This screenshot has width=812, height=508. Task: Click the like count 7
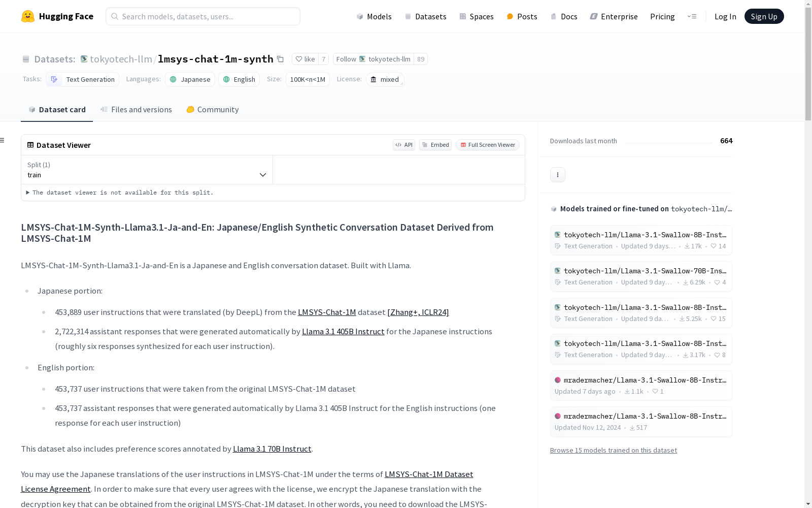pos(323,59)
